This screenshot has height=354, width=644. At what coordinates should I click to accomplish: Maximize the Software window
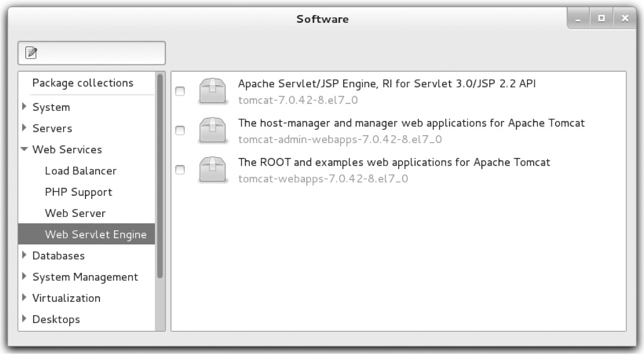click(601, 18)
